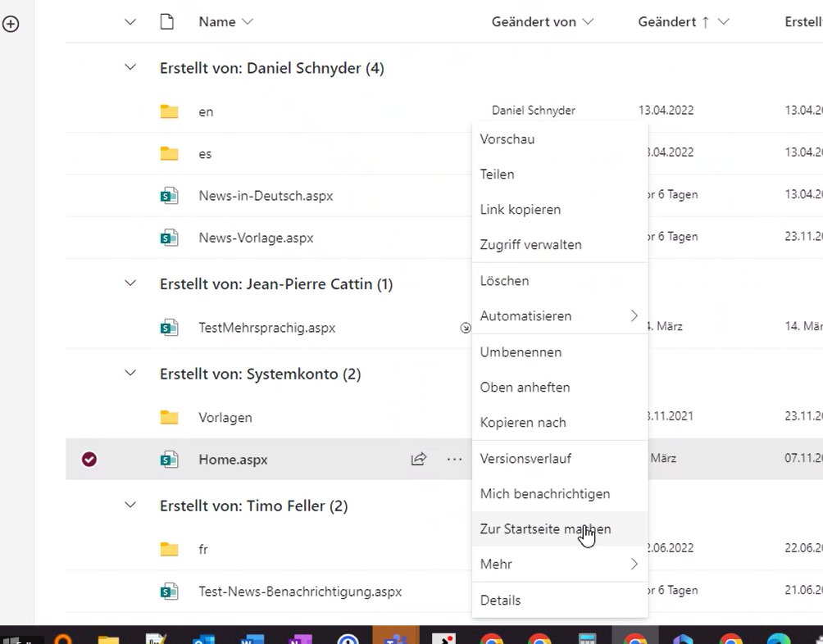Open the TestMehrsprachig.aspx file name
The image size is (823, 644).
(x=266, y=328)
